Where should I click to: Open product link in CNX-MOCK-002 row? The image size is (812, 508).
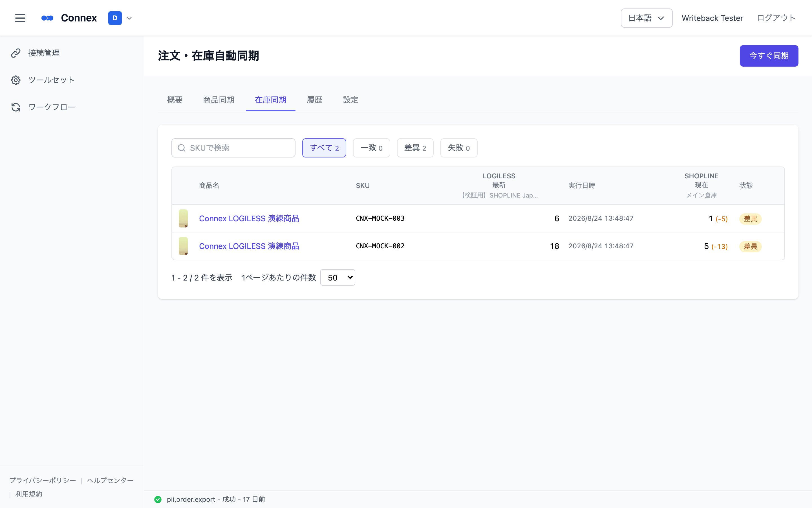point(249,246)
